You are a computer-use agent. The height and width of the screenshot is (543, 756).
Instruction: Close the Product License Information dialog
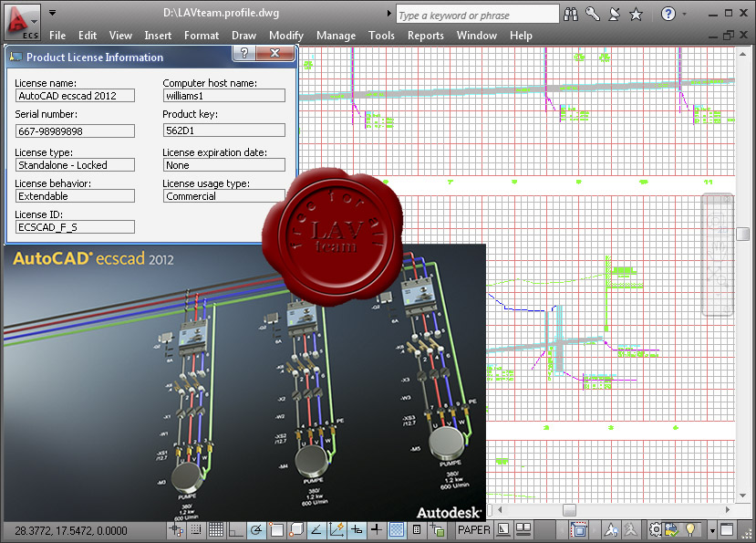274,53
